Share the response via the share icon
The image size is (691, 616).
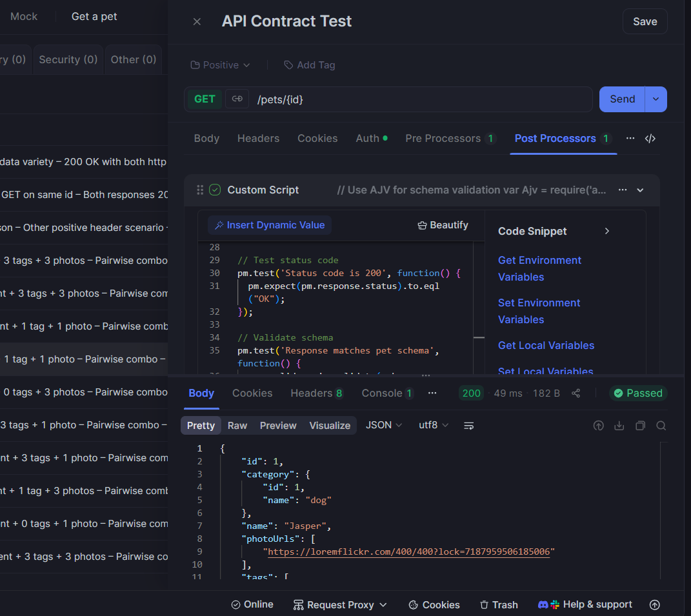[x=576, y=393]
